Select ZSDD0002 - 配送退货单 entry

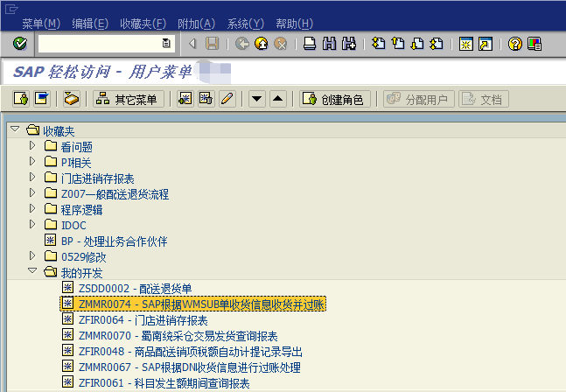tap(135, 289)
